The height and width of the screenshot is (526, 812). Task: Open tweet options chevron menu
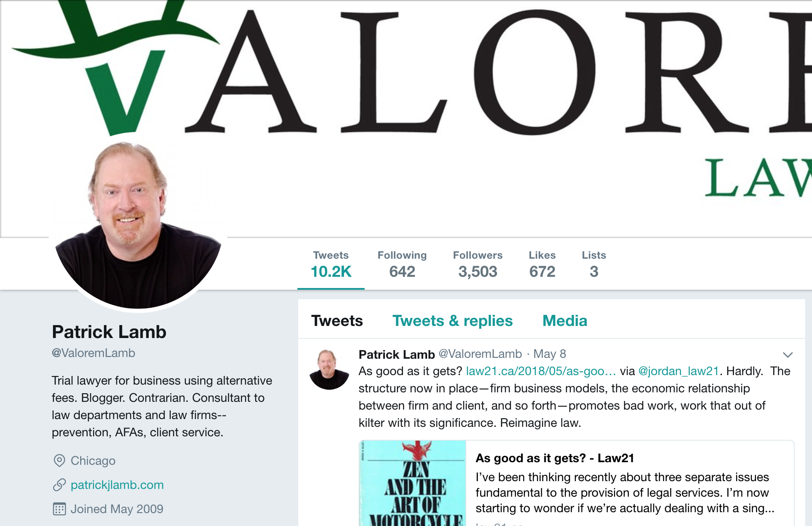click(x=787, y=355)
